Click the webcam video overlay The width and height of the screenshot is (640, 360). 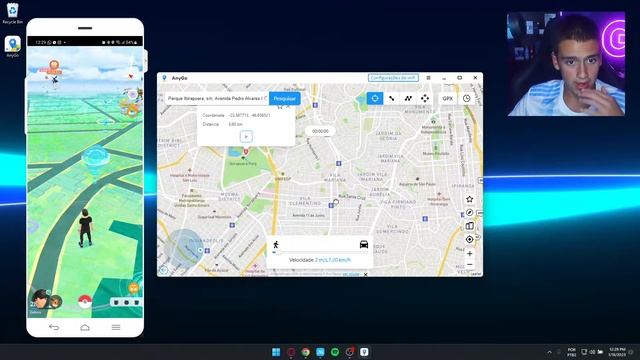point(566,64)
